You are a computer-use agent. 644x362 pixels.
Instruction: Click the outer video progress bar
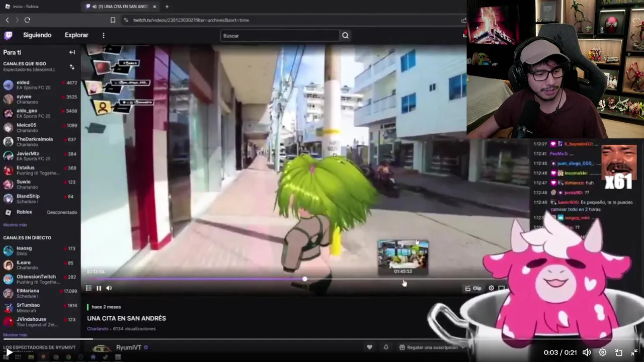pyautogui.click(x=322, y=339)
